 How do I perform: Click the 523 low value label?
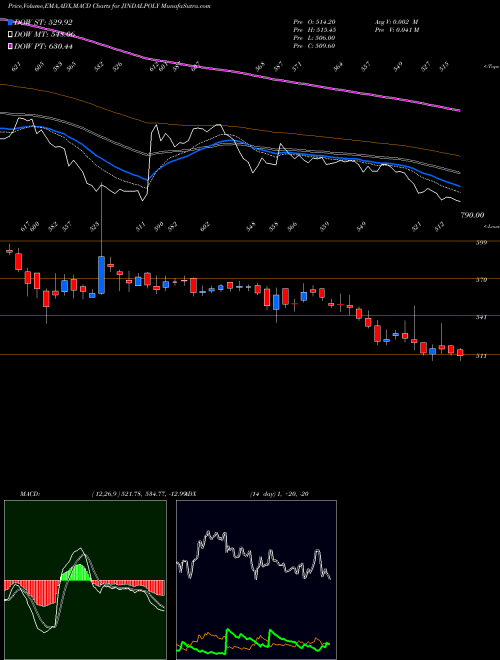(x=96, y=226)
